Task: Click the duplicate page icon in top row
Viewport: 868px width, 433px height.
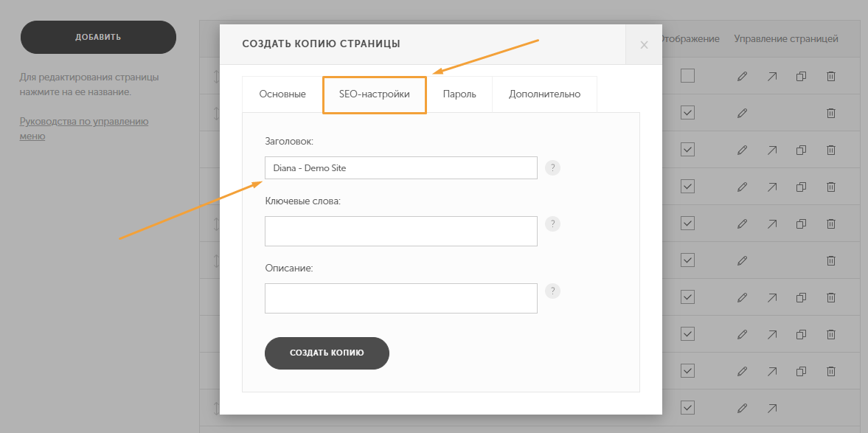Action: 801,77
